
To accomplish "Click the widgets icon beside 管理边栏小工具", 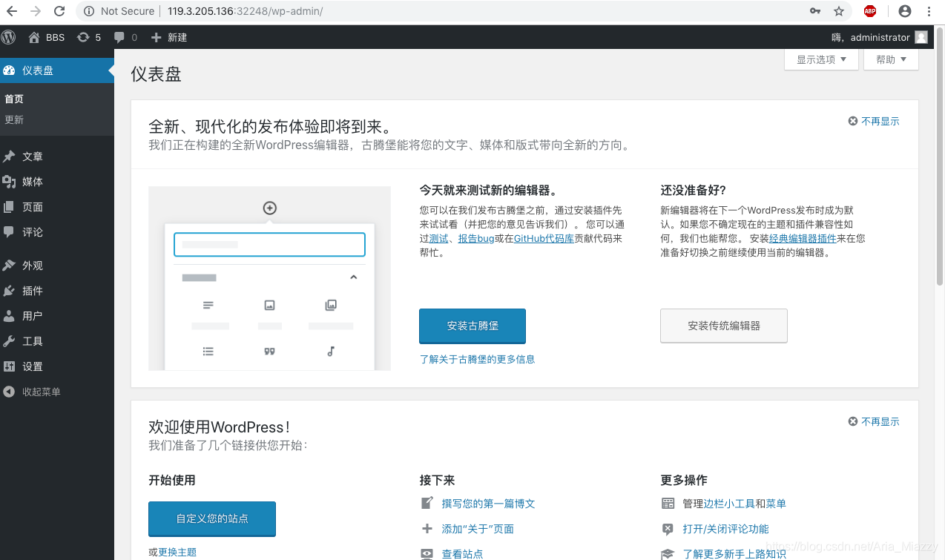I will [668, 504].
